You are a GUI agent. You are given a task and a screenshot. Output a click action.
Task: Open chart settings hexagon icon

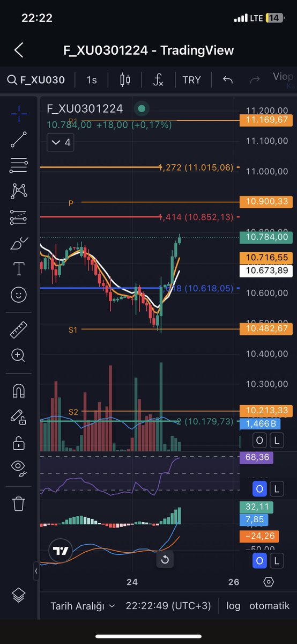tap(269, 582)
